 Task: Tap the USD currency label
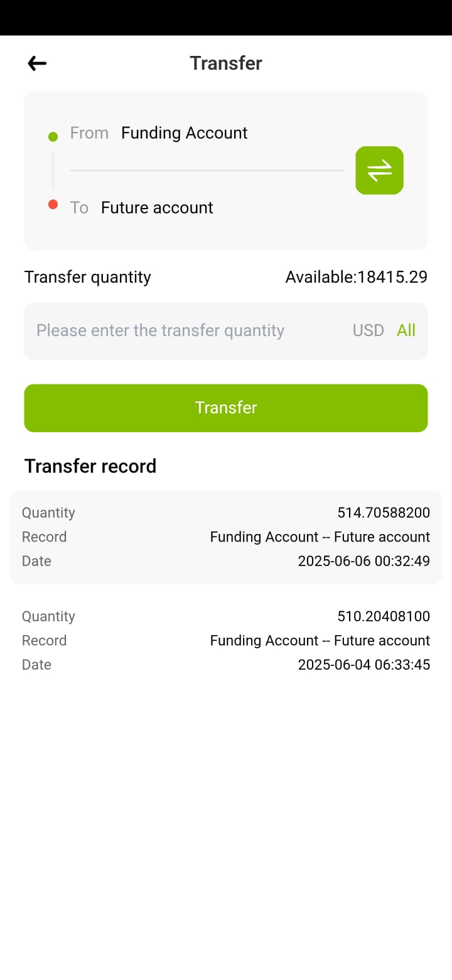(x=368, y=330)
